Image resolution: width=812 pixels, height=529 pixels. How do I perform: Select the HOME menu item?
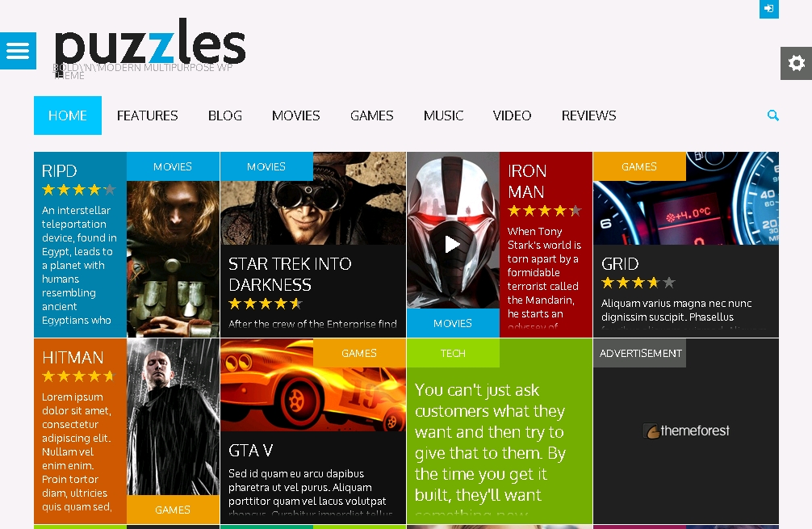pyautogui.click(x=68, y=115)
